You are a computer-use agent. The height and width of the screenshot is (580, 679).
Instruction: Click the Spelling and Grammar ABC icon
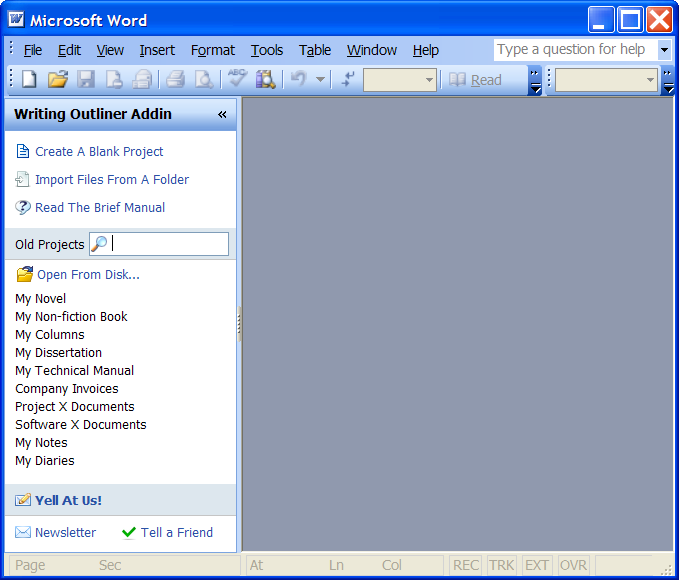237,79
